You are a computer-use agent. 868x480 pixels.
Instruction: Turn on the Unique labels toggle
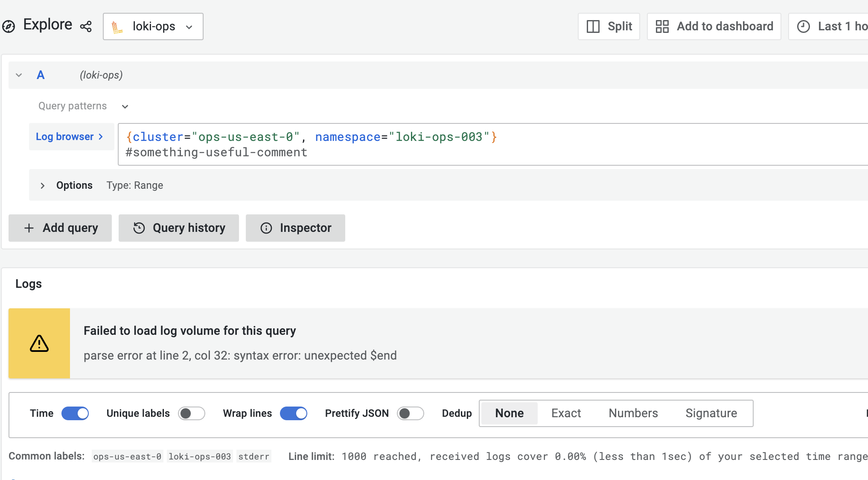[192, 413]
